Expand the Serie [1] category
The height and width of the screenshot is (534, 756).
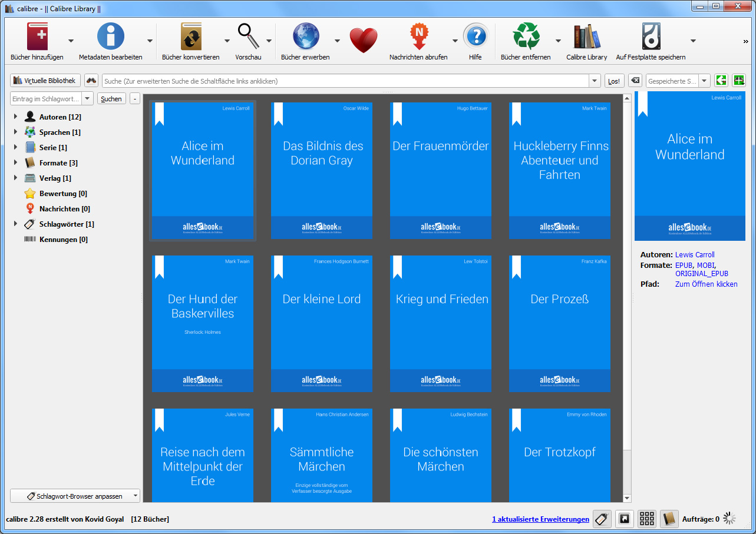pos(15,147)
